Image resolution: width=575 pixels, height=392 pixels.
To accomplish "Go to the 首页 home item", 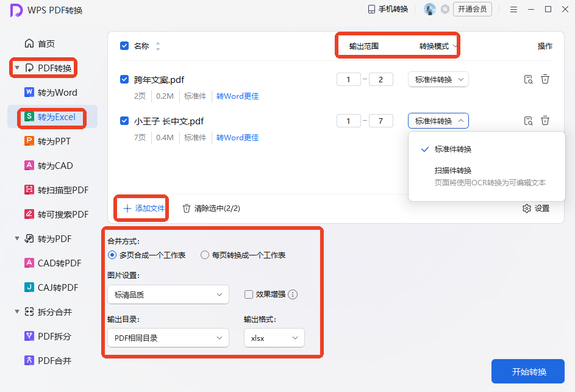I will coord(40,44).
